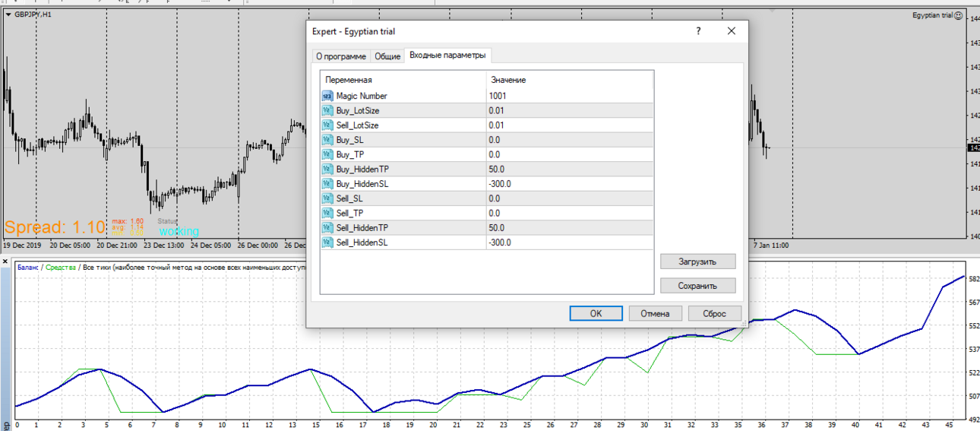Click the Magic Number variable icon
Image resolution: width=980 pixels, height=431 pixels.
pos(327,96)
